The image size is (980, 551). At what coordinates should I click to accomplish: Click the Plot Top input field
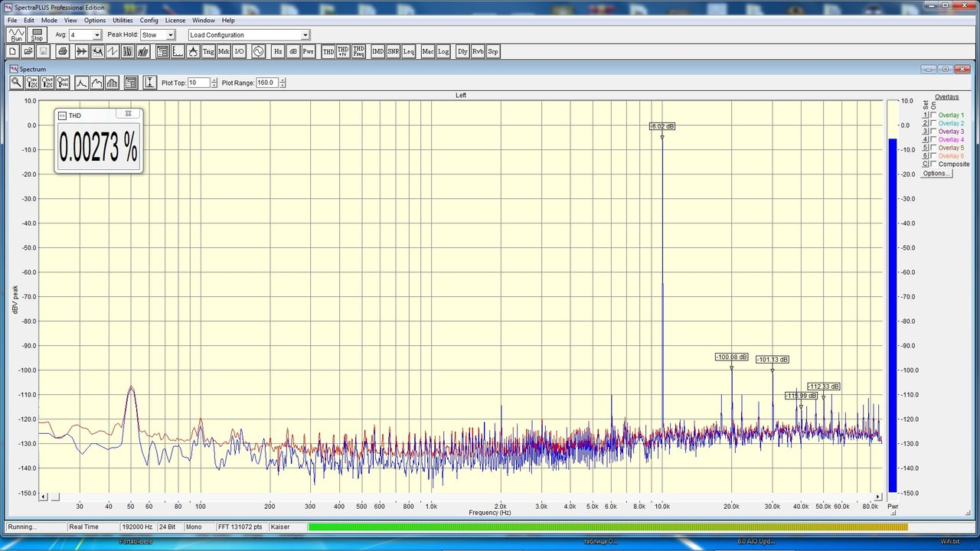coord(198,83)
